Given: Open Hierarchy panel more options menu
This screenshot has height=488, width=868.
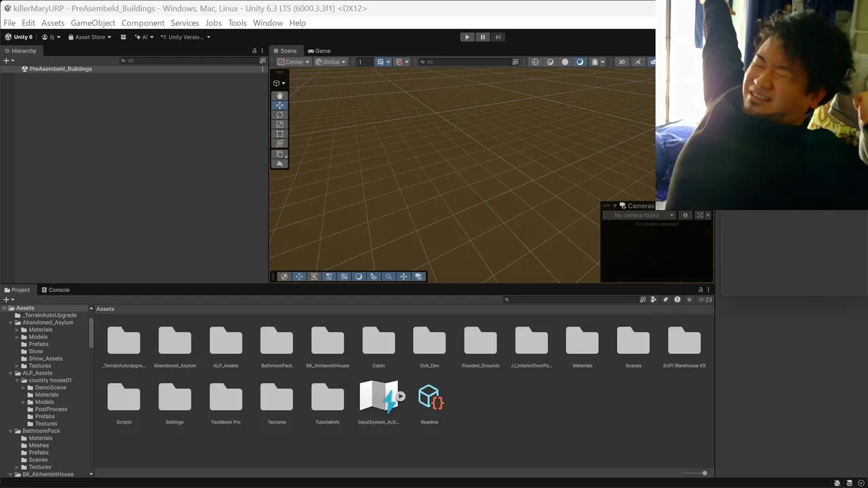Looking at the screenshot, I should coord(262,51).
